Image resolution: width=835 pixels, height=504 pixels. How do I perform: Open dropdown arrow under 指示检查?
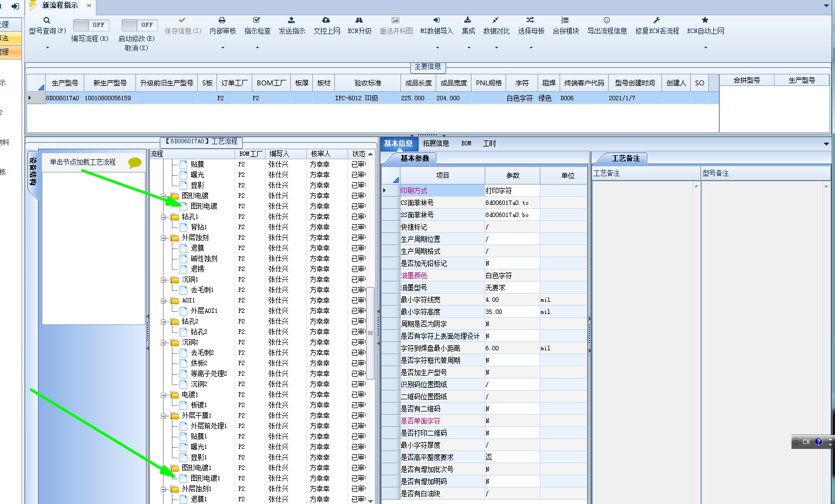pos(257,48)
